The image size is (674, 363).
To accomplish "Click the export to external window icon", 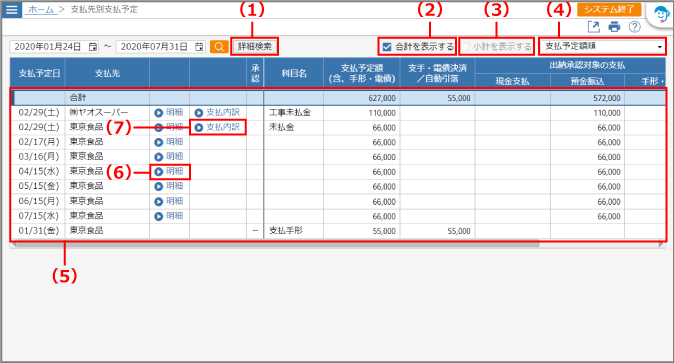I will (x=594, y=27).
